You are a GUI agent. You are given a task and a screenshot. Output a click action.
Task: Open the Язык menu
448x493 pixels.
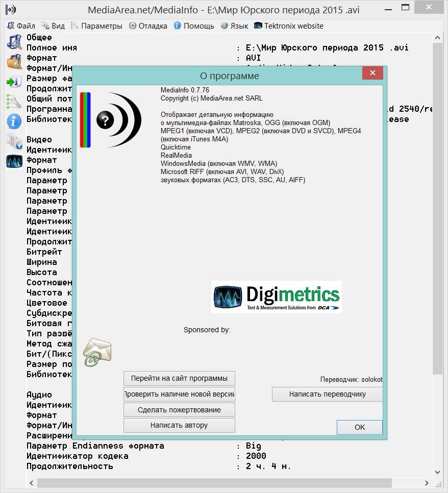(235, 26)
